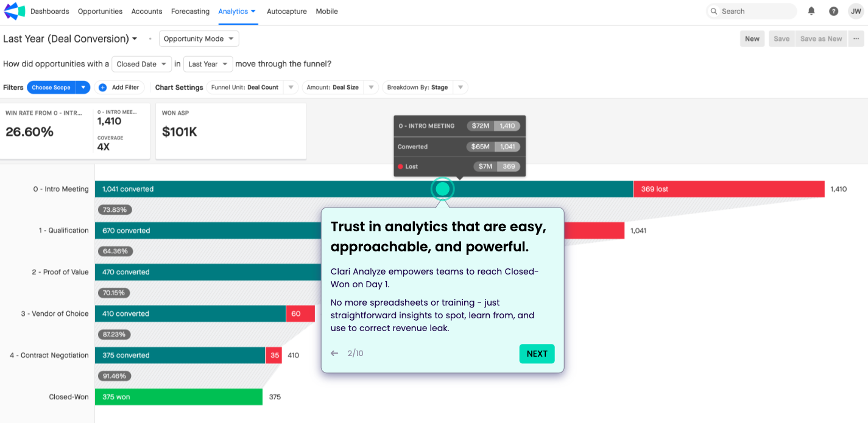Expand the Analytics menu
Screen dimensions: 868x423
(237, 12)
